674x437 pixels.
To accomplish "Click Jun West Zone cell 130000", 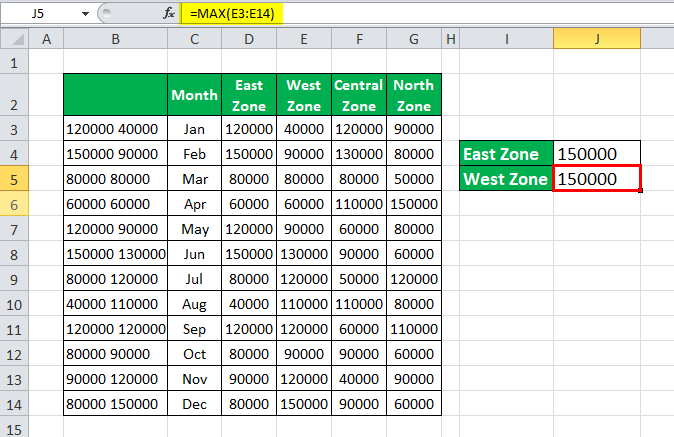I will 304,254.
